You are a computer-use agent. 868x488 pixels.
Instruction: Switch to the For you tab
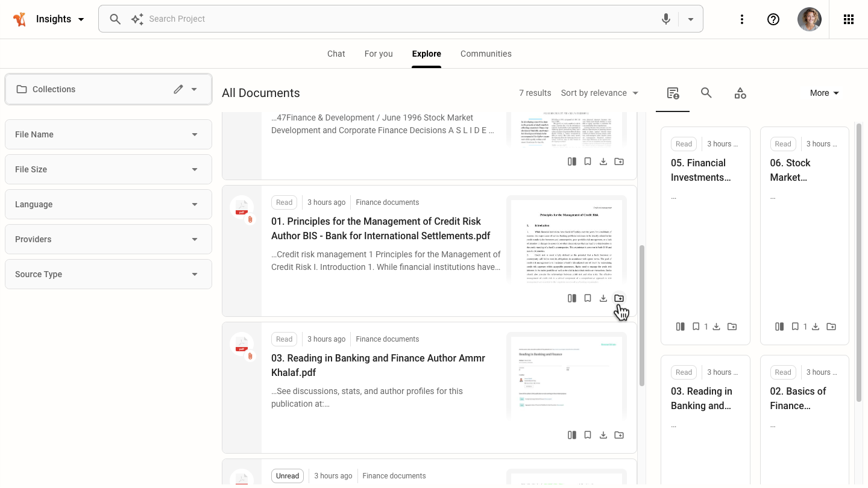pyautogui.click(x=379, y=54)
